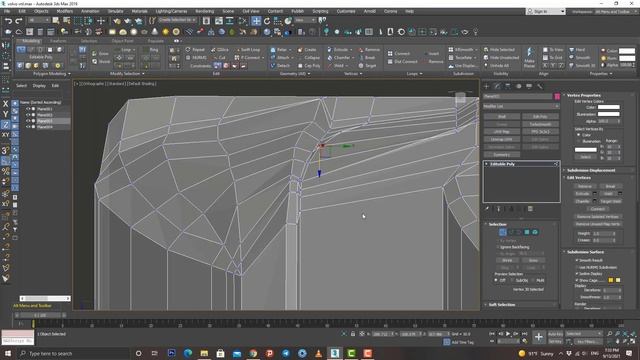Screen dimensions: 640x360
Task: Click Editable Poly in modifier stack
Action: (x=502, y=164)
